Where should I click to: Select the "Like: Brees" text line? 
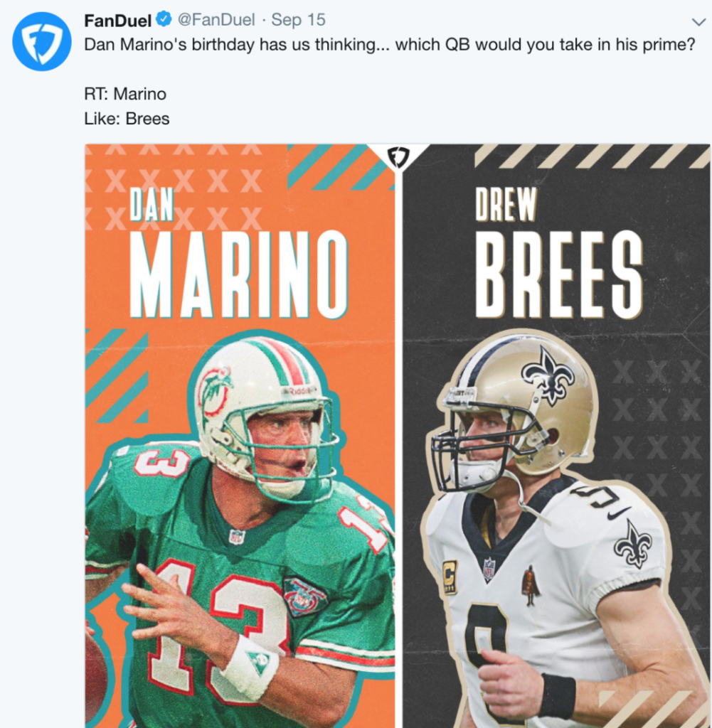tap(127, 119)
